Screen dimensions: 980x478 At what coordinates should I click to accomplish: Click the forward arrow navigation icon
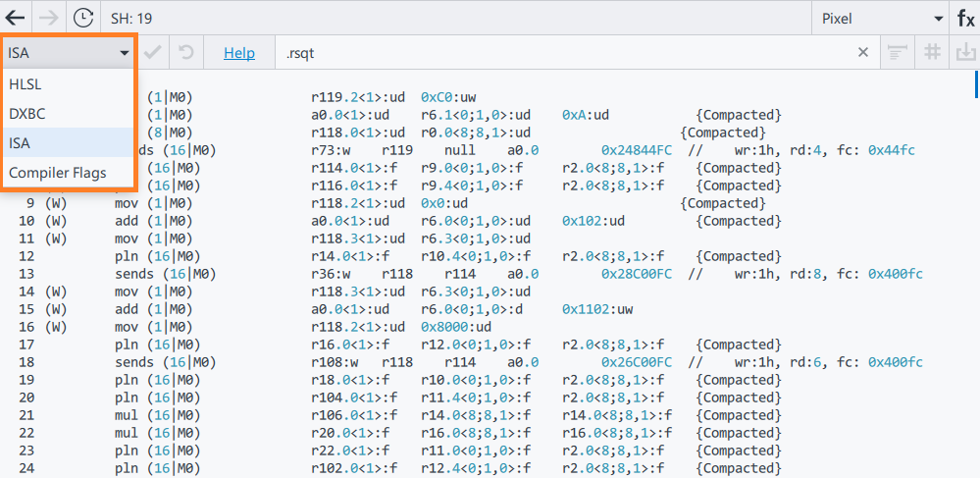click(x=49, y=18)
